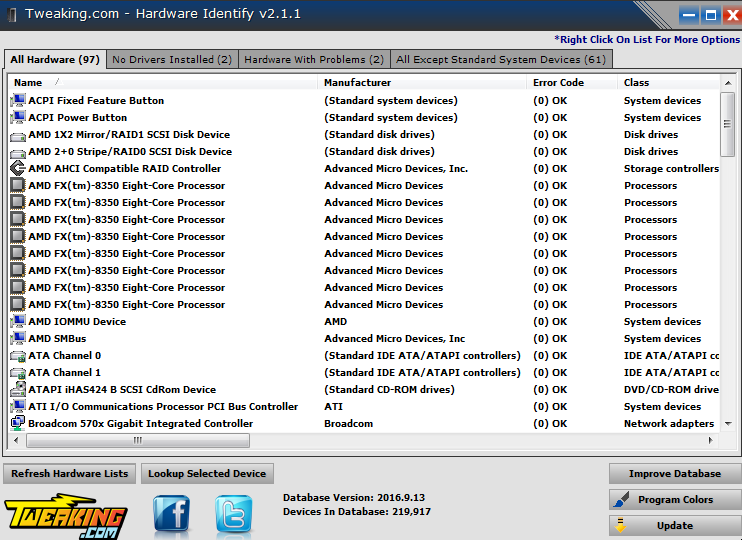This screenshot has height=540, width=742.
Task: Select the AMD SMBus row
Action: [364, 338]
